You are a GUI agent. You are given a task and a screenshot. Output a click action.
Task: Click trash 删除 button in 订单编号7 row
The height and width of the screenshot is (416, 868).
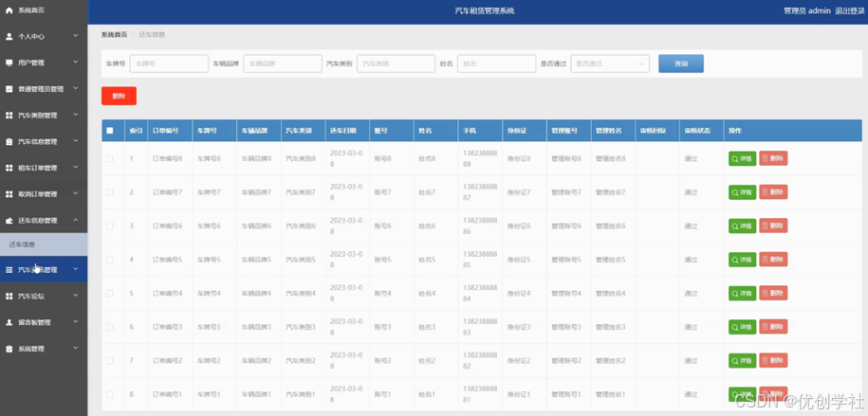773,192
